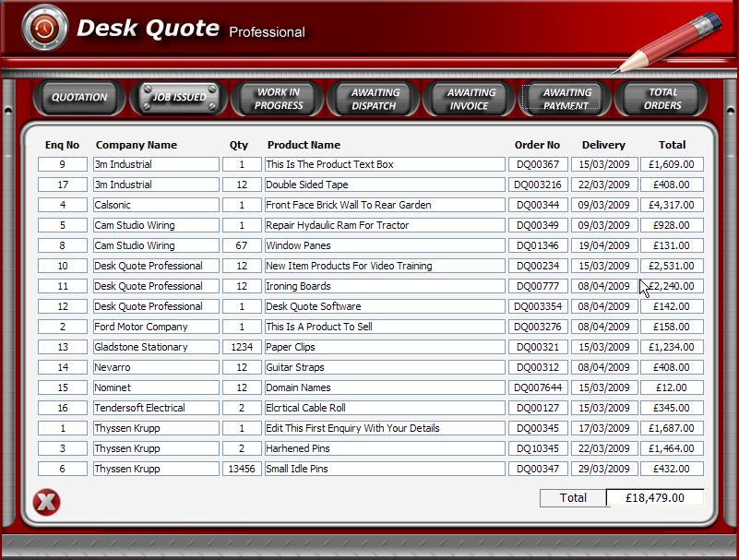The width and height of the screenshot is (739, 560).
Task: Click the red X close icon
Action: pyautogui.click(x=46, y=502)
